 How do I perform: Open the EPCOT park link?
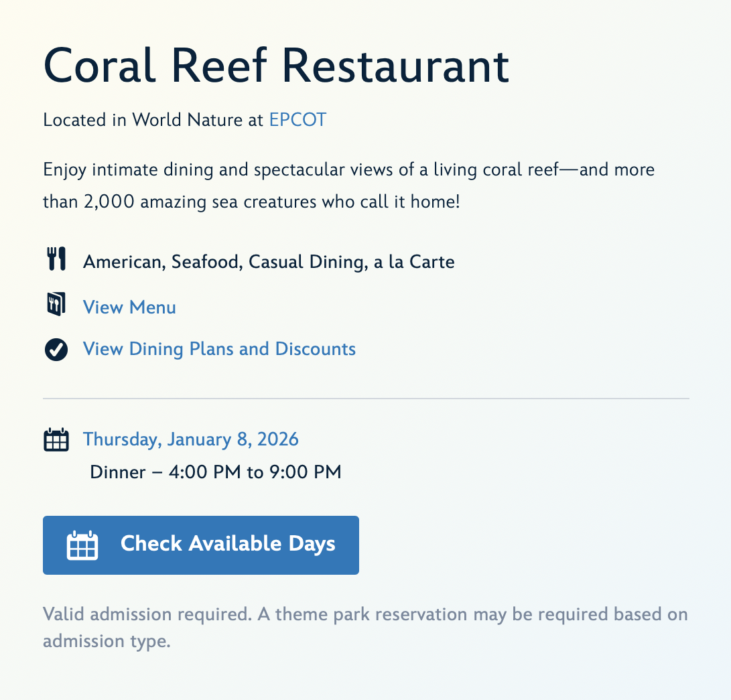click(x=297, y=120)
